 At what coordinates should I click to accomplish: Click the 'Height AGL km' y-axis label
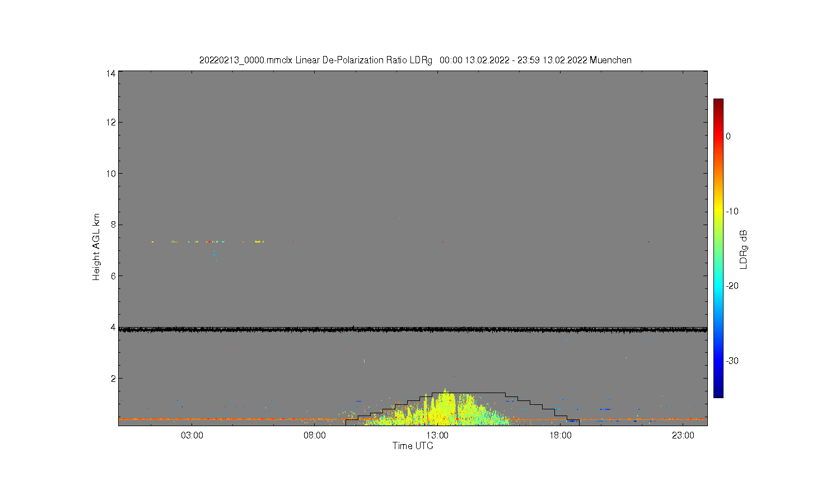96,247
